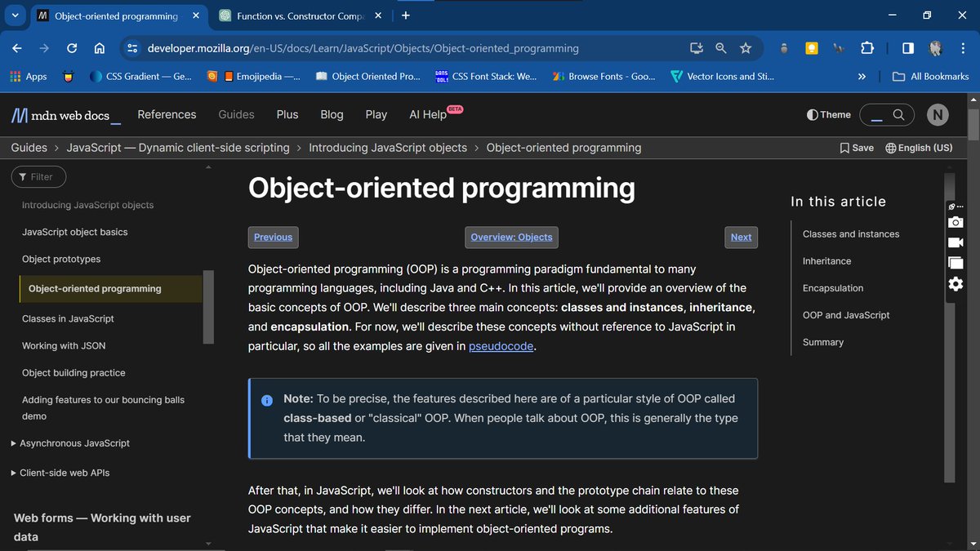Open the Guides menu

pos(236,114)
